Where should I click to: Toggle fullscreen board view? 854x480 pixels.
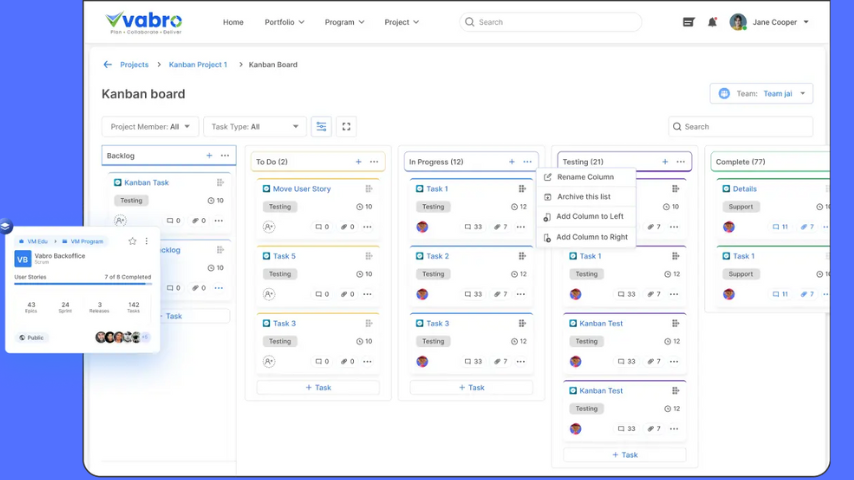pyautogui.click(x=346, y=126)
